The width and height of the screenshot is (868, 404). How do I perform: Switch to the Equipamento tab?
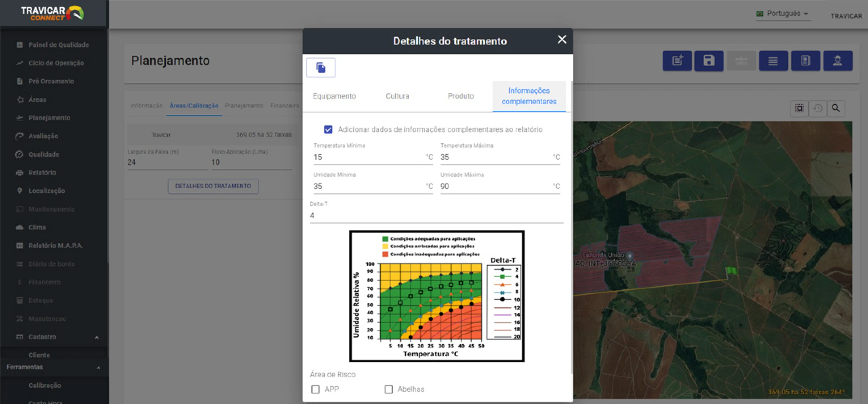coord(334,96)
